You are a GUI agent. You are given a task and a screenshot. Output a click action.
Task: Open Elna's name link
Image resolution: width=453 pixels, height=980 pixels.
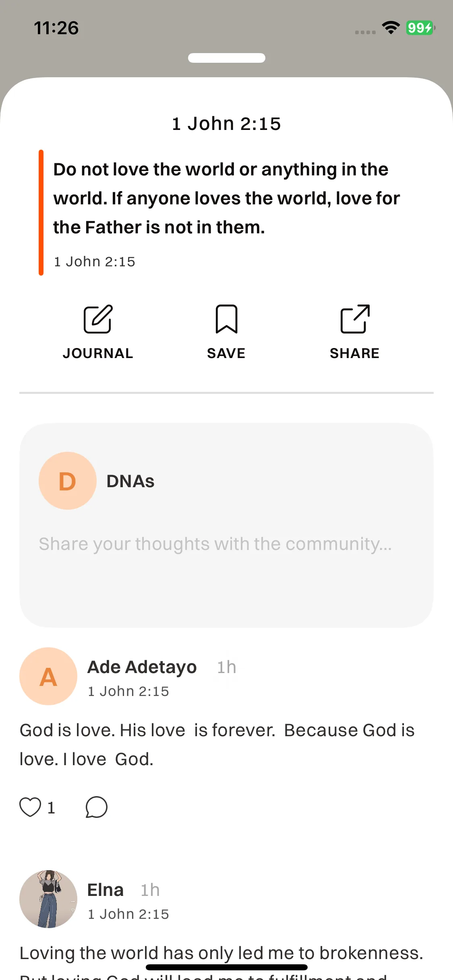[x=105, y=890]
